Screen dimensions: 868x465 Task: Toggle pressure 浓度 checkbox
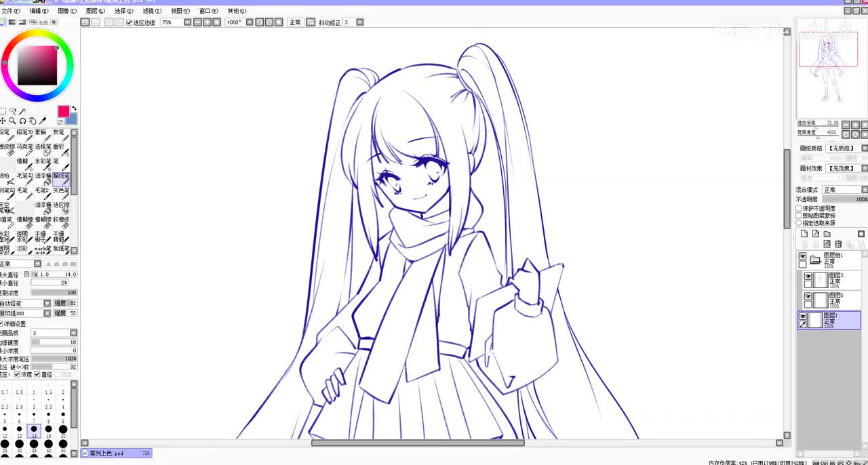coord(17,374)
